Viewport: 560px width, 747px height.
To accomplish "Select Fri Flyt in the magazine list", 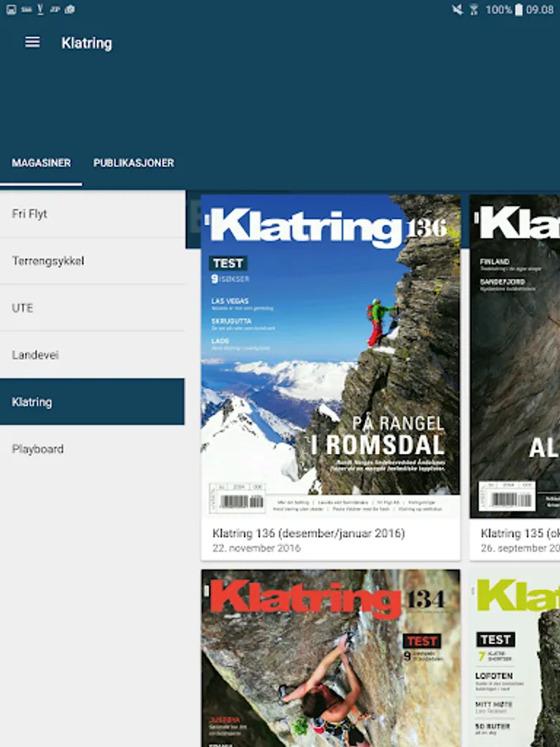I will click(92, 214).
